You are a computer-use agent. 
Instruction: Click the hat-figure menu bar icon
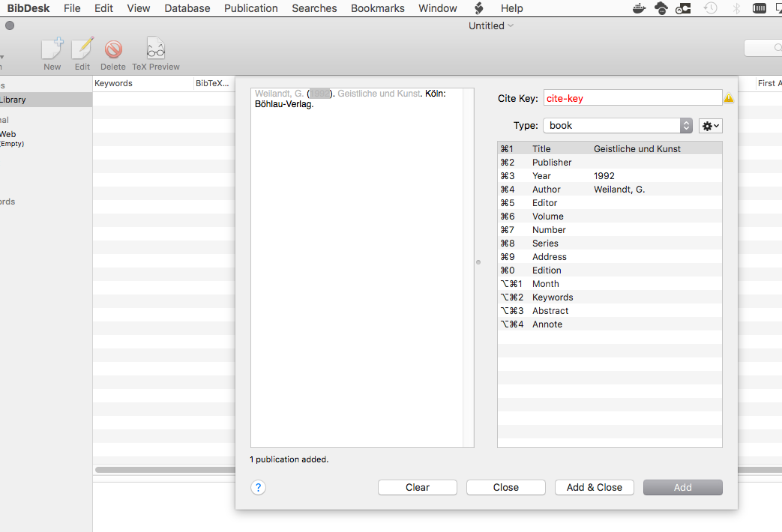pos(661,8)
